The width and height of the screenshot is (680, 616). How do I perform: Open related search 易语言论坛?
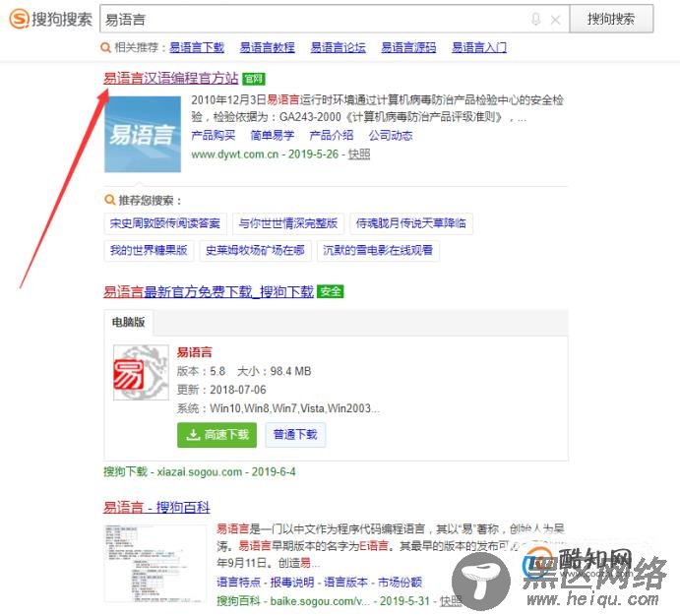(339, 47)
